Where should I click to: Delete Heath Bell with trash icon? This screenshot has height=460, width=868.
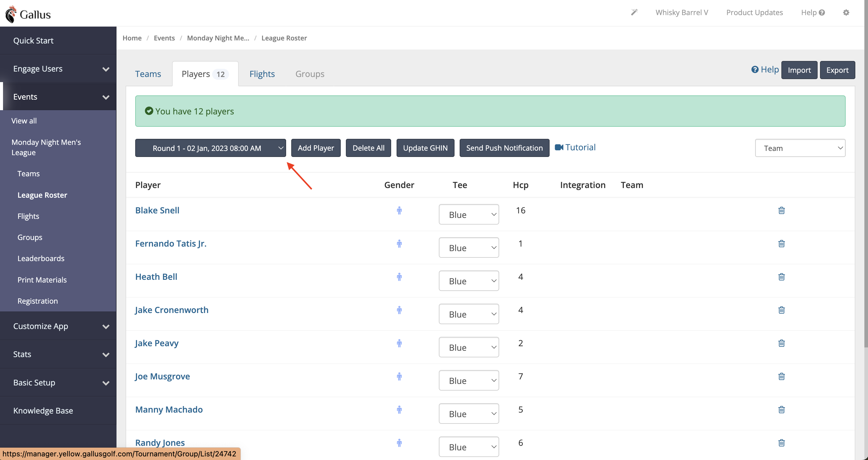tap(781, 277)
